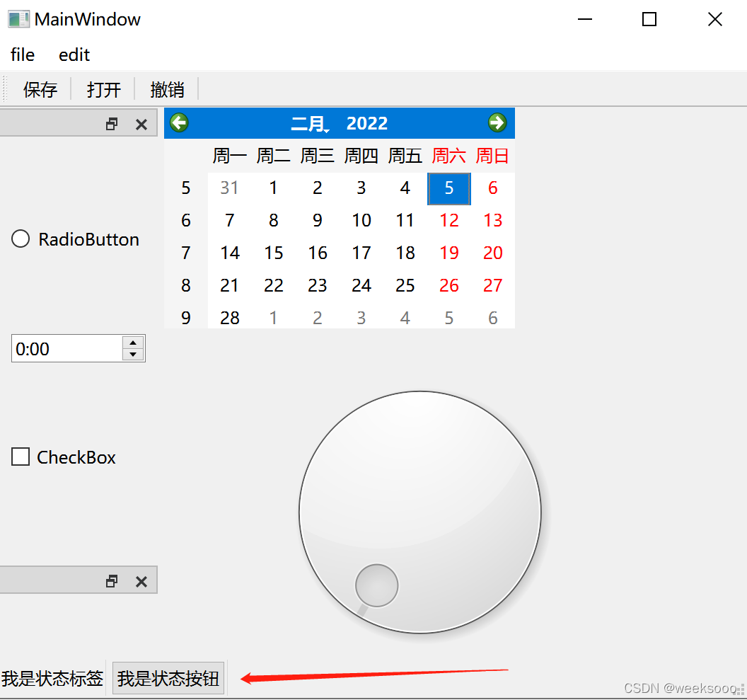The width and height of the screenshot is (747, 700).
Task: Open the file menu
Action: [x=22, y=54]
